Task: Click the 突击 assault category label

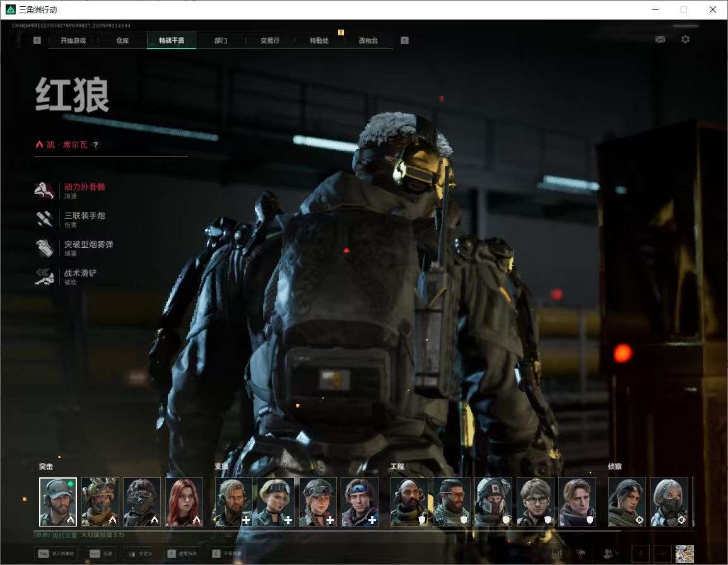Action: [x=45, y=467]
